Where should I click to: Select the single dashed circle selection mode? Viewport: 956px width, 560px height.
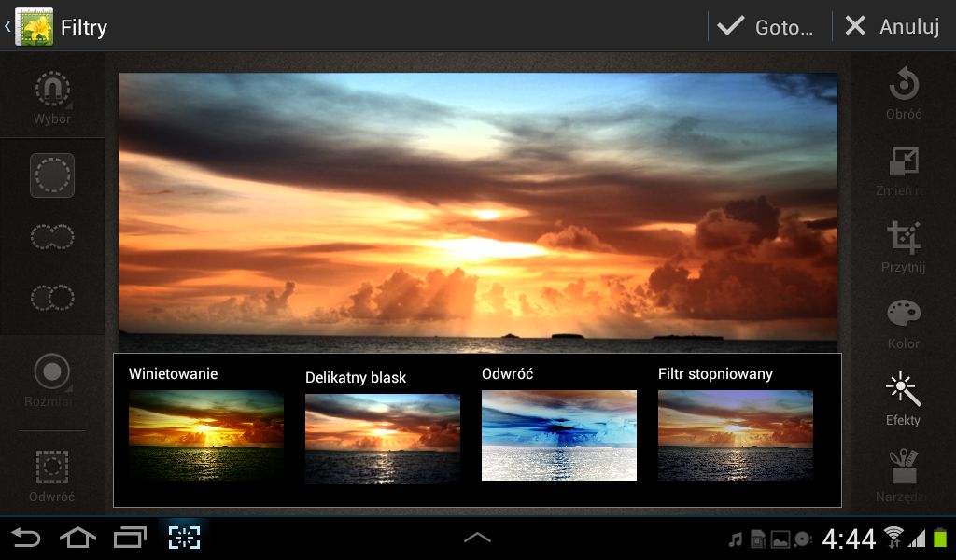(x=52, y=175)
